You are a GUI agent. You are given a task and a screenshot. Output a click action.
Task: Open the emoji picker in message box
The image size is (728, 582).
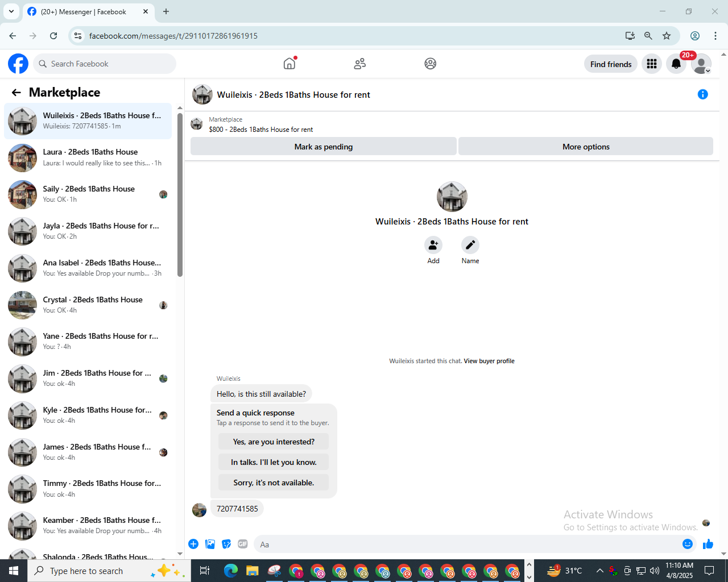pyautogui.click(x=688, y=544)
